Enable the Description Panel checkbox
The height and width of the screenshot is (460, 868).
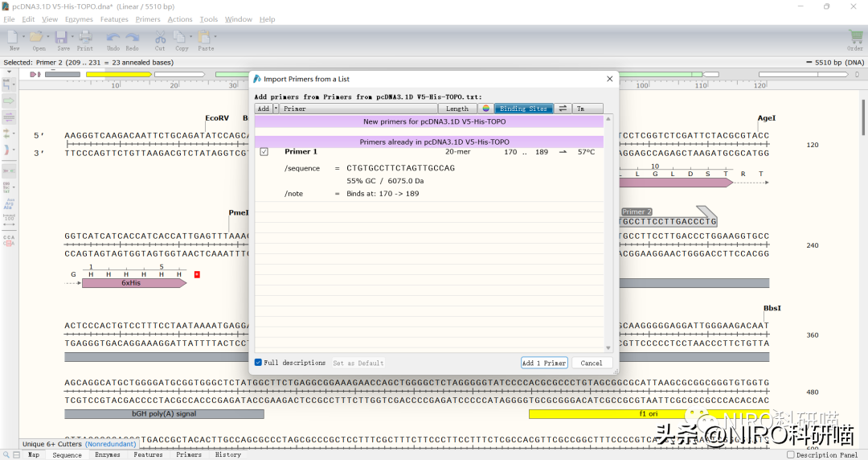tap(791, 455)
